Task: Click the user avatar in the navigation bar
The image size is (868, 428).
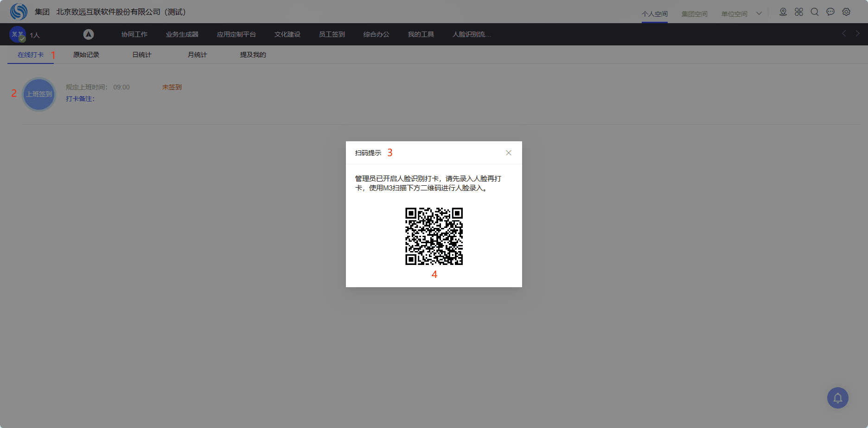Action: click(x=18, y=34)
